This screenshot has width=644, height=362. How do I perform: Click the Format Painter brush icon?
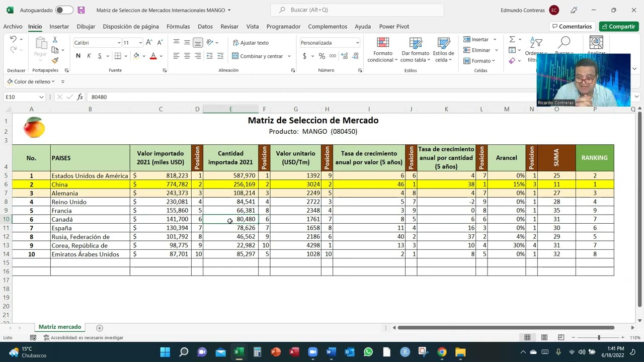pos(55,60)
